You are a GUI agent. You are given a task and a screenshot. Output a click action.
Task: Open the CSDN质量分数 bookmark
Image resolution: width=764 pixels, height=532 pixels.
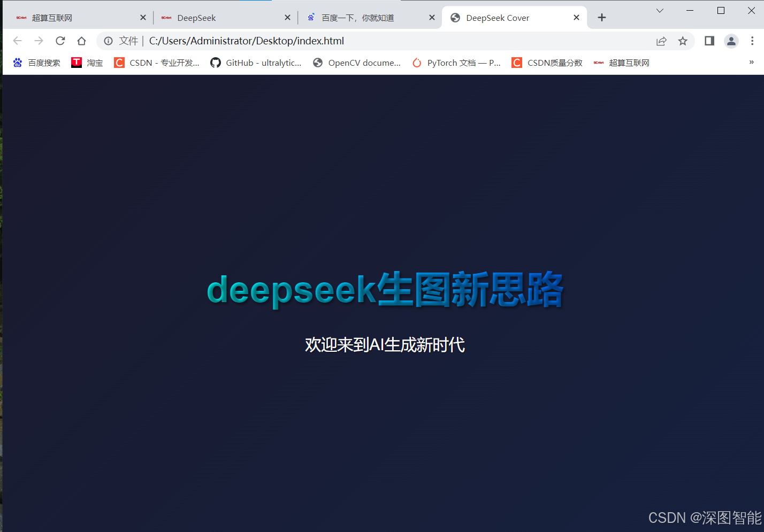(x=547, y=63)
